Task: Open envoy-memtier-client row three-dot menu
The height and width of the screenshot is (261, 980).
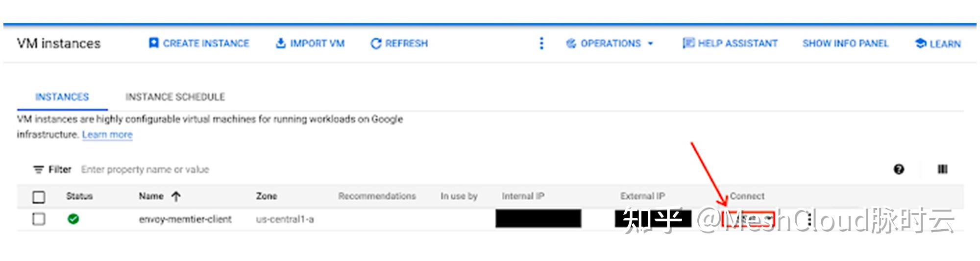Action: pyautogui.click(x=809, y=219)
